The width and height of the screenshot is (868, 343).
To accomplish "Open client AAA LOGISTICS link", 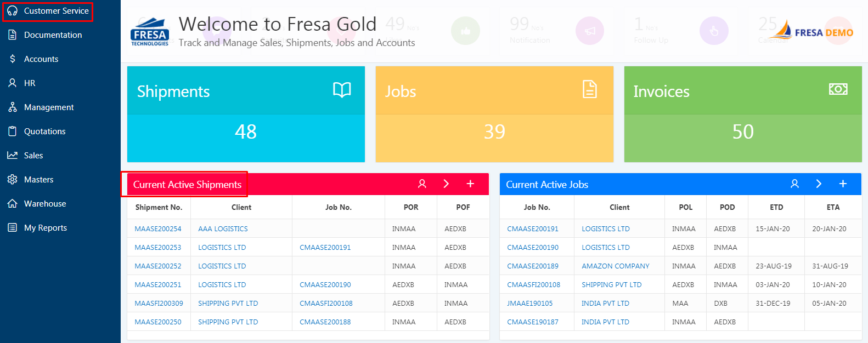I will pyautogui.click(x=223, y=228).
